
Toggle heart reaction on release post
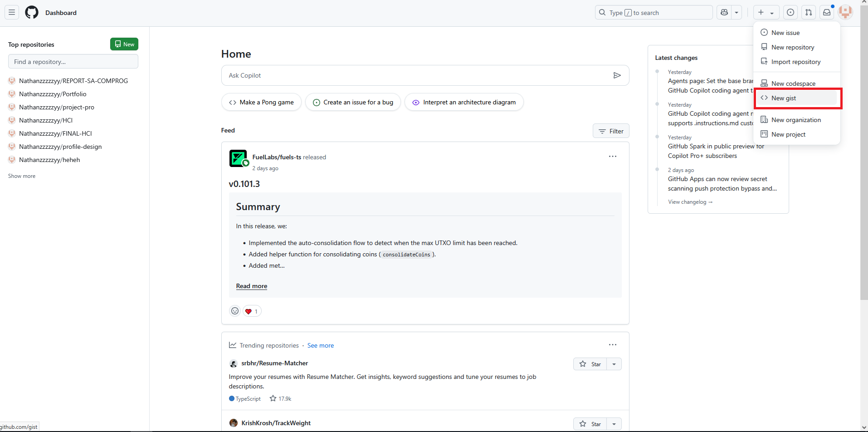point(252,311)
